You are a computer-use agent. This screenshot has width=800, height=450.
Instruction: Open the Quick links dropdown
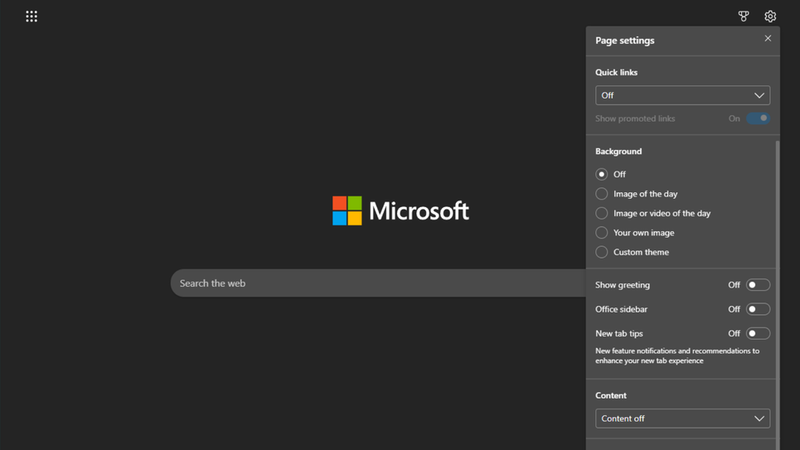tap(682, 95)
